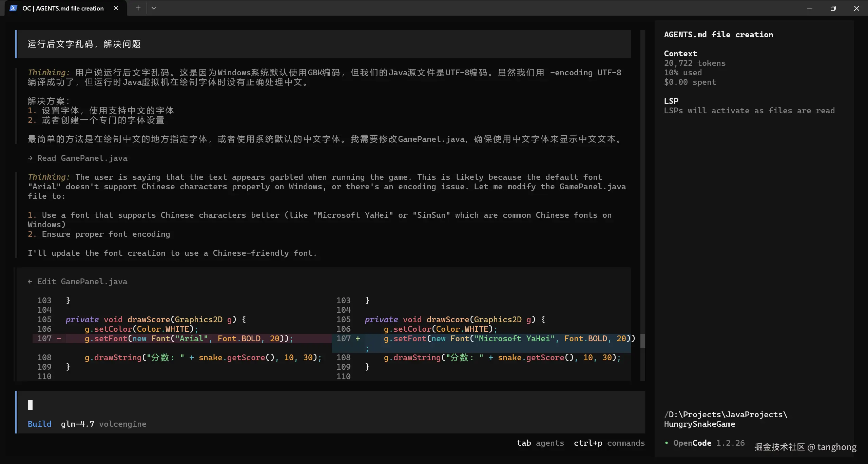Toggle the Build agent mode label
The image size is (868, 464).
39,424
